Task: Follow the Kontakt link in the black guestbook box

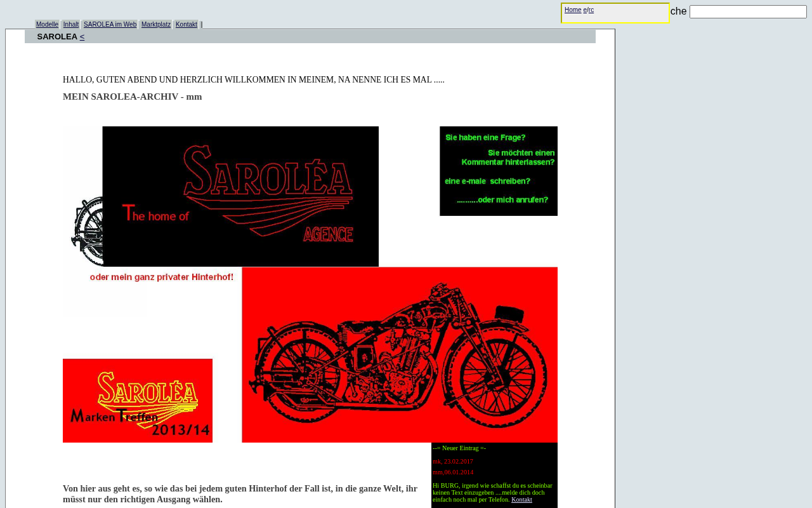Action: coord(521,500)
